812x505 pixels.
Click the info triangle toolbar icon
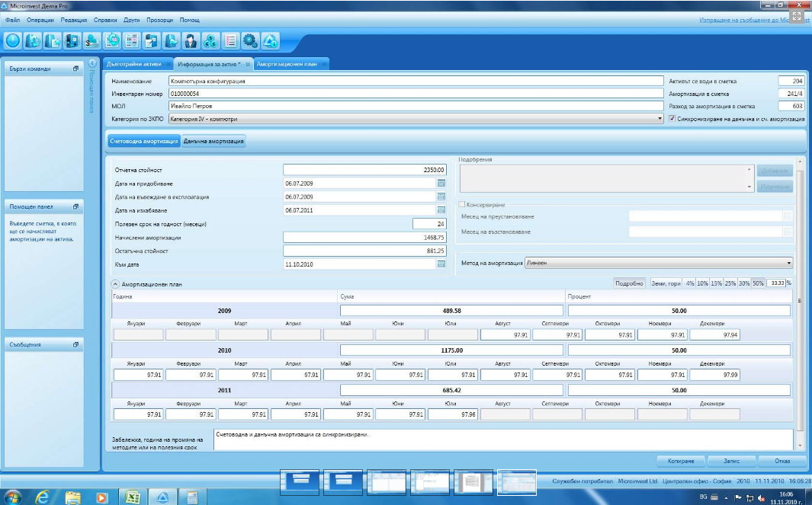click(x=270, y=40)
